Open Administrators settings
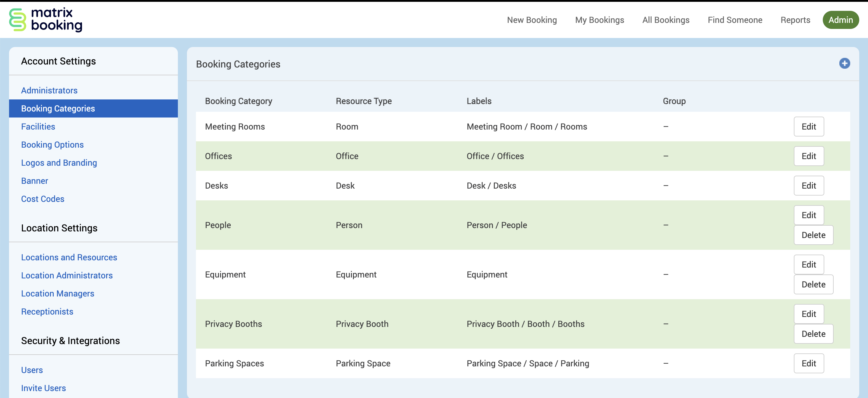Viewport: 868px width, 398px height. (49, 90)
